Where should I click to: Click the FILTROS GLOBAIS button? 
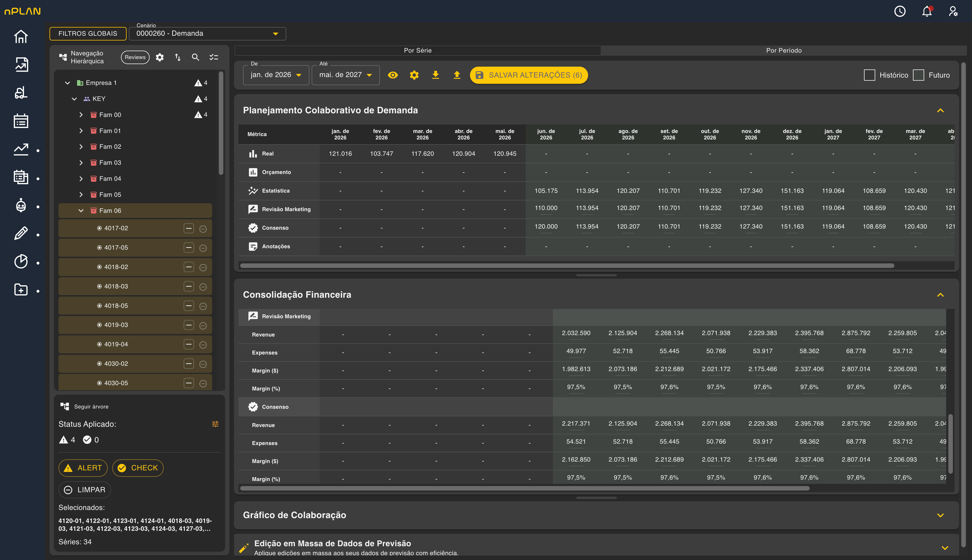[x=88, y=33]
